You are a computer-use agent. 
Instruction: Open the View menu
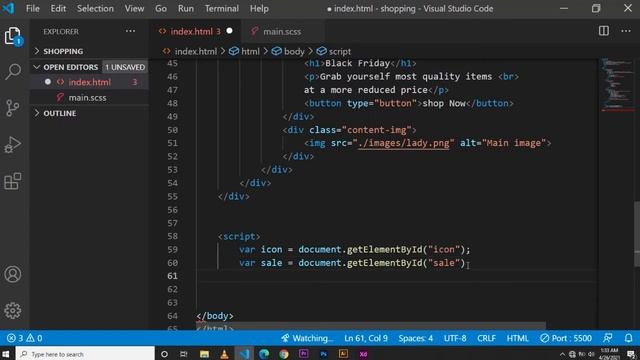point(134,8)
